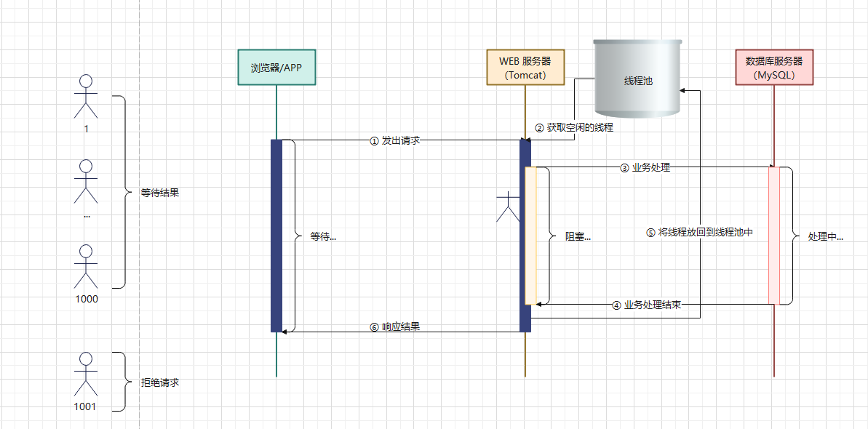Click the 等待结果 brace label
This screenshot has height=429, width=868.
160,193
